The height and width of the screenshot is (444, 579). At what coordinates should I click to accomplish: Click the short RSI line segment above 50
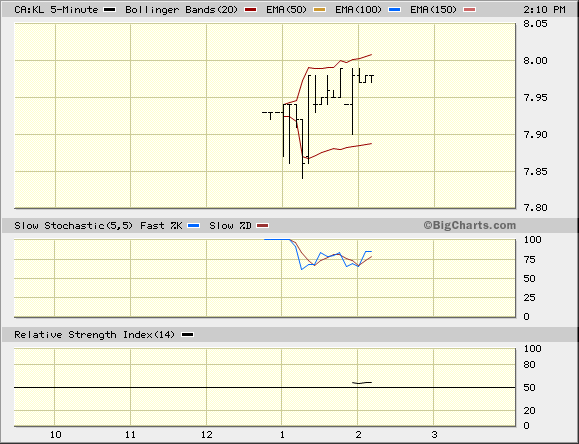[x=362, y=383]
